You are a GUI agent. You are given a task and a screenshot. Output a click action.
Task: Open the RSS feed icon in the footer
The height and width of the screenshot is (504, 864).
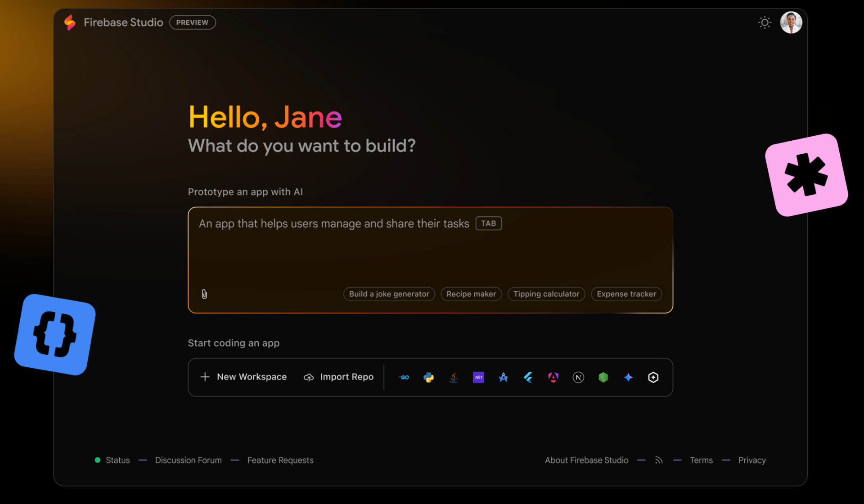coord(659,460)
